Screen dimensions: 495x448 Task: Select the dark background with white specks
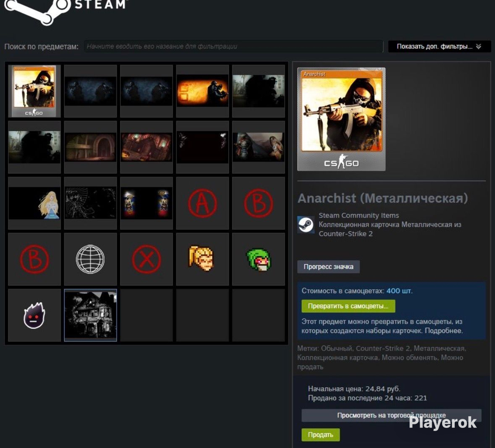click(x=202, y=147)
